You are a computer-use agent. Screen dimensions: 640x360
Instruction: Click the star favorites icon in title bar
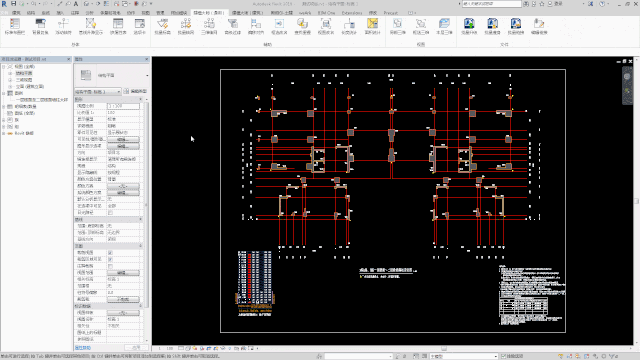542,4
